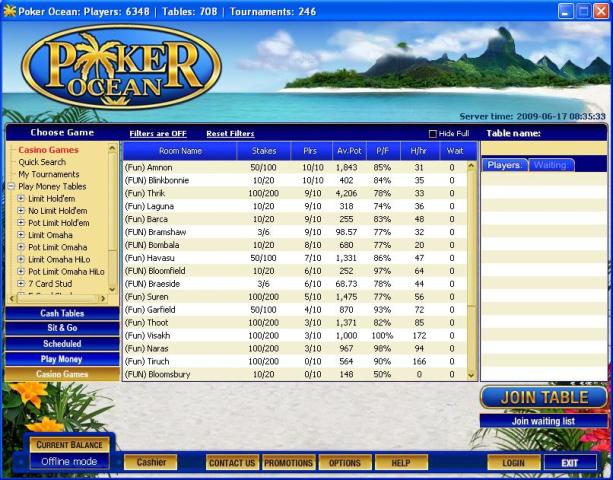Select the Play Money section
Screen dimensions: 613x480
point(62,359)
